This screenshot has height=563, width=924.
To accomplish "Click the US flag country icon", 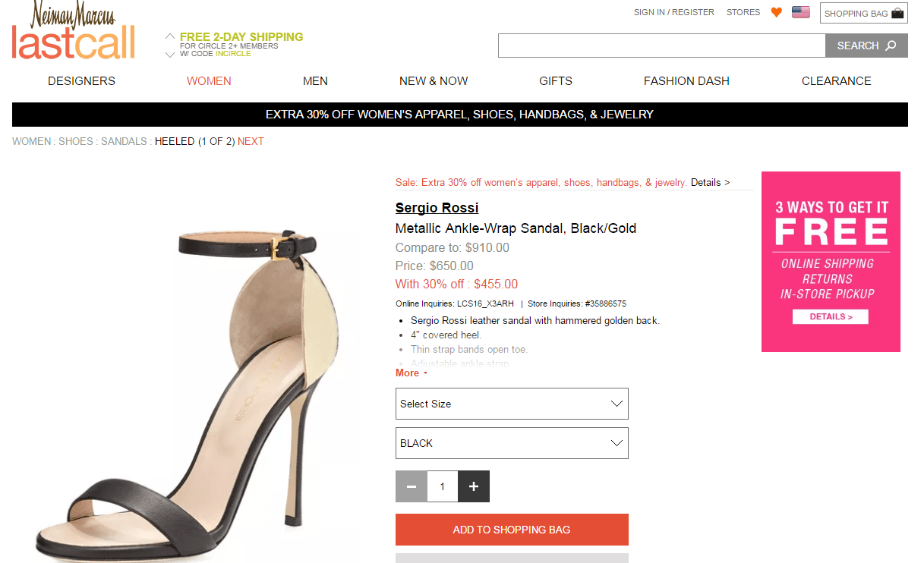I will tap(800, 12).
